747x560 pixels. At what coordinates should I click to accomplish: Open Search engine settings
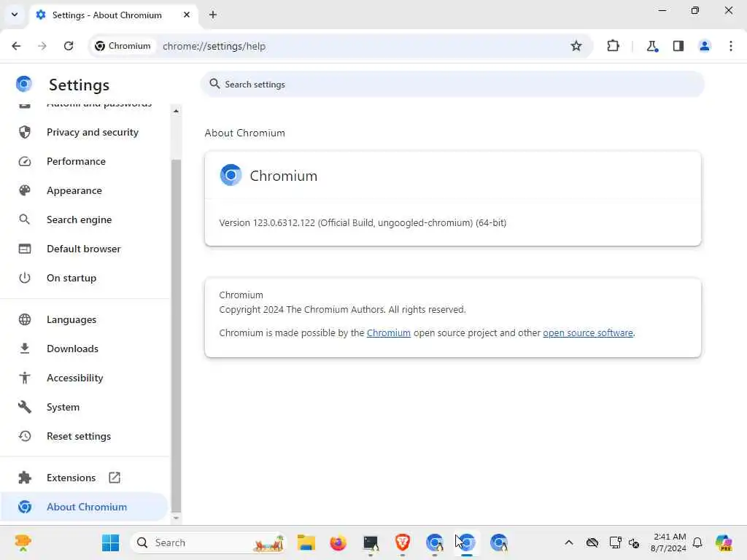(85, 219)
